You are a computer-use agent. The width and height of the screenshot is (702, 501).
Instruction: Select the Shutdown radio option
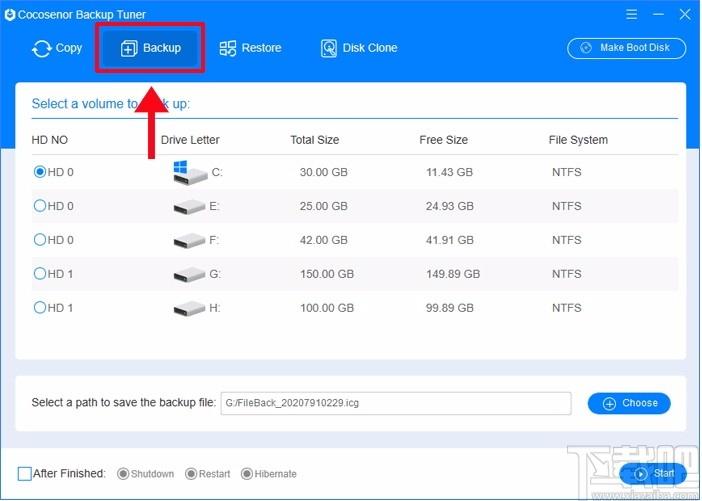pyautogui.click(x=123, y=474)
